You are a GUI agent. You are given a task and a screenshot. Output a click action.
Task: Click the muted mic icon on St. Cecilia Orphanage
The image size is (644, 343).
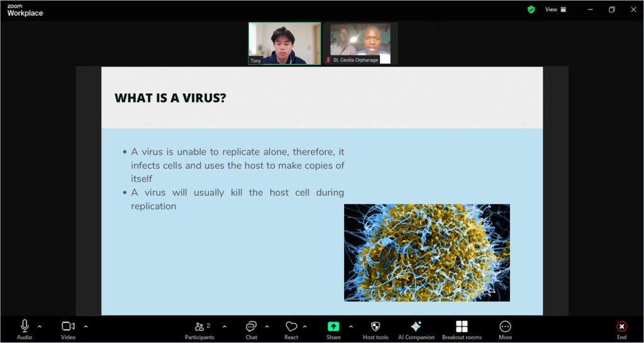point(328,60)
